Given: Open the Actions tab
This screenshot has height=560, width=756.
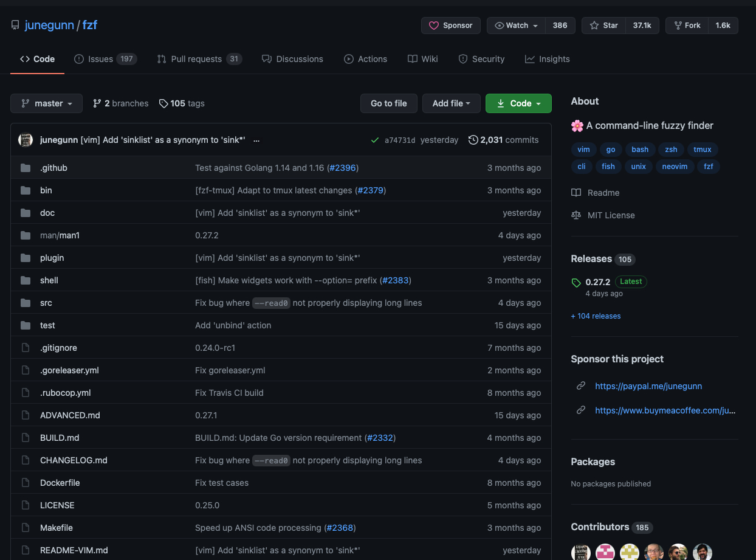Looking at the screenshot, I should (x=365, y=59).
